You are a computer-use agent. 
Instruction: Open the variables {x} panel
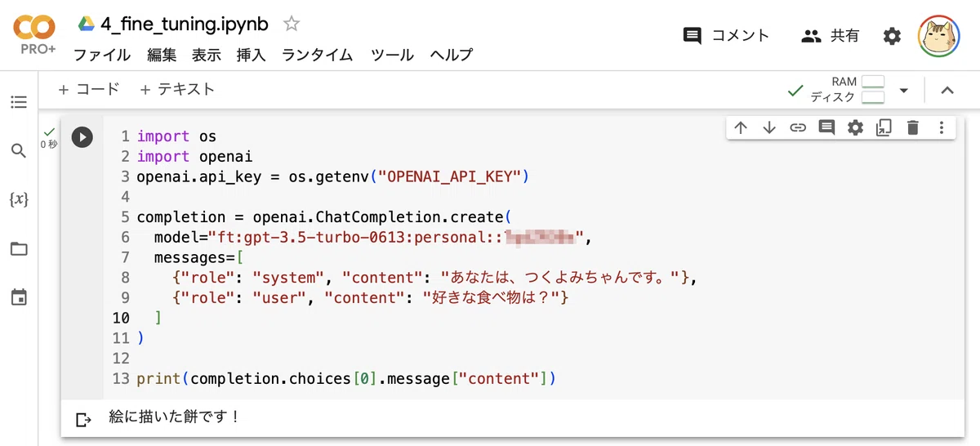click(x=19, y=199)
